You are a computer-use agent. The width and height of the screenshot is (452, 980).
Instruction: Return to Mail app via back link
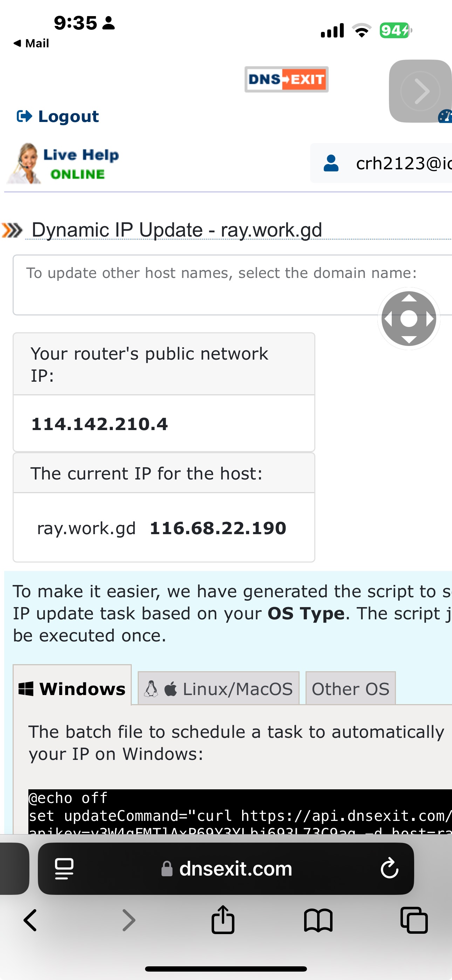point(31,43)
